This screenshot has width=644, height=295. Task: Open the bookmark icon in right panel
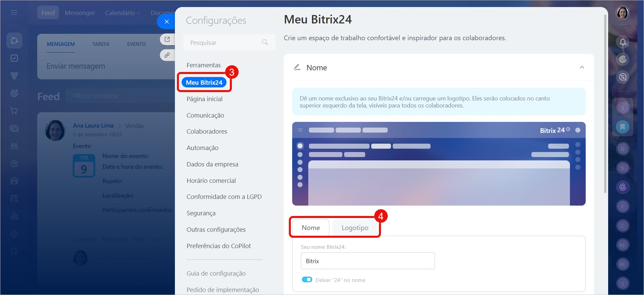tap(623, 127)
